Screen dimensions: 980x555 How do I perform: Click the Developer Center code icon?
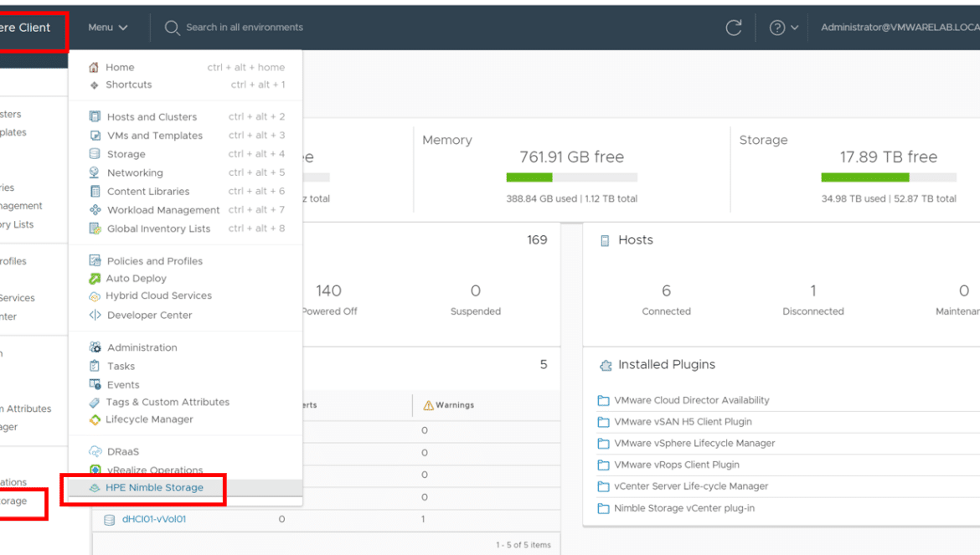coord(95,316)
